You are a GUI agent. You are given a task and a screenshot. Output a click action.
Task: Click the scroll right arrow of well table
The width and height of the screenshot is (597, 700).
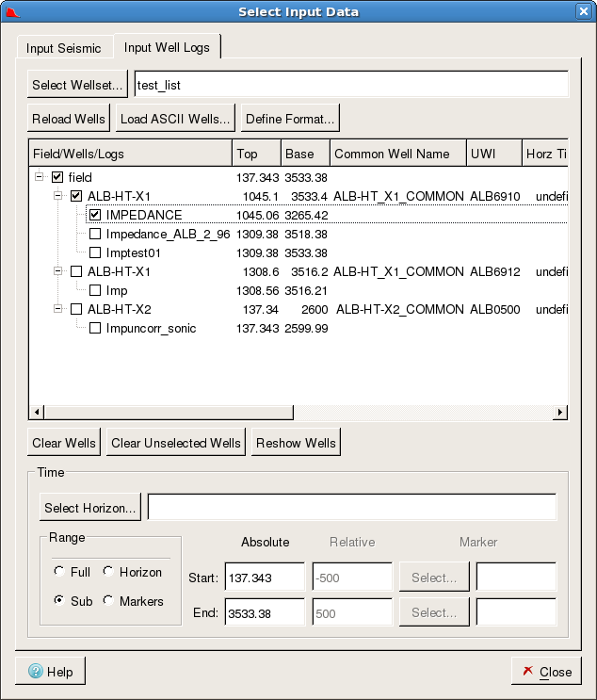559,412
